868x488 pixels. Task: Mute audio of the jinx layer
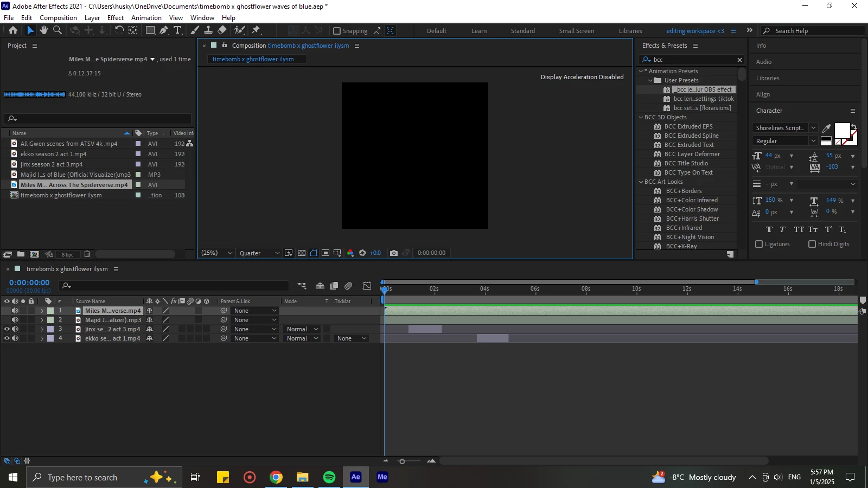[15, 329]
